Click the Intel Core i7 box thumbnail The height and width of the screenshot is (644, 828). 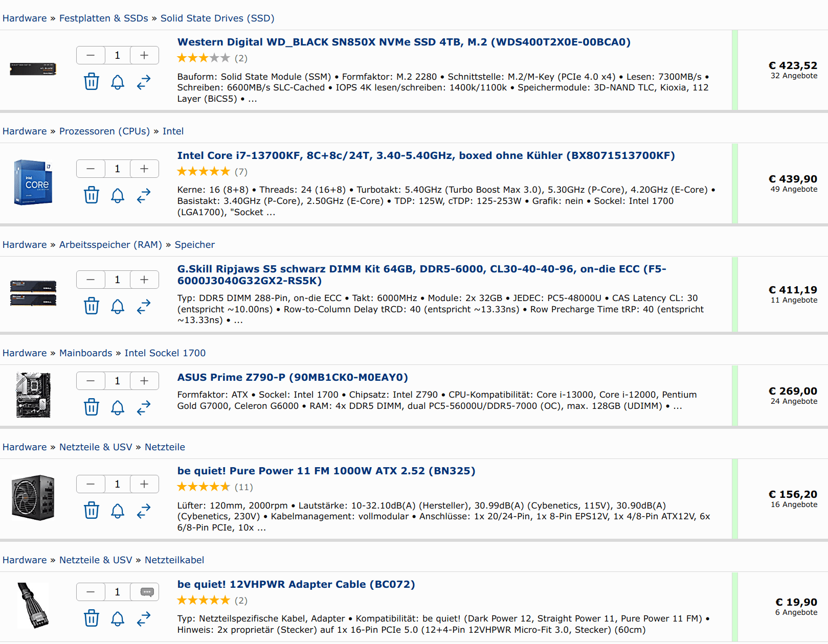(33, 182)
